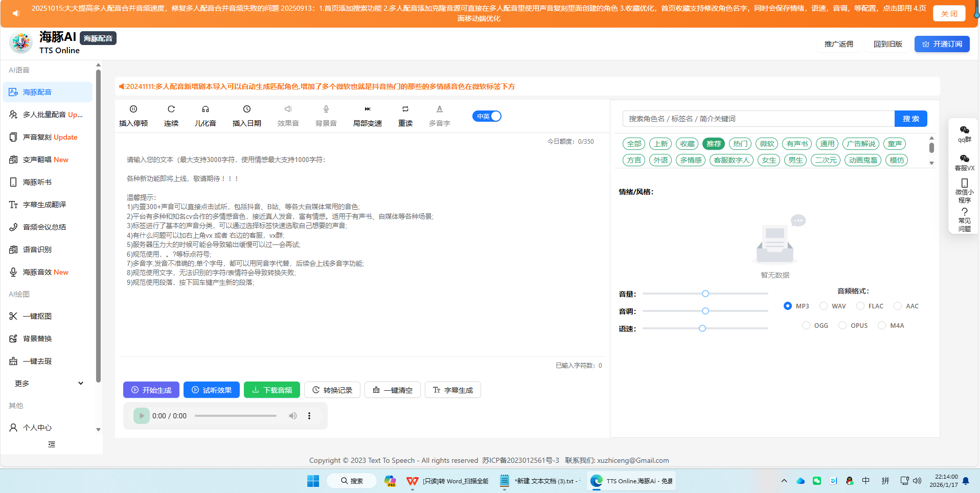The image size is (980, 493).
Task: Click inside the voice search input field
Action: [x=741, y=118]
